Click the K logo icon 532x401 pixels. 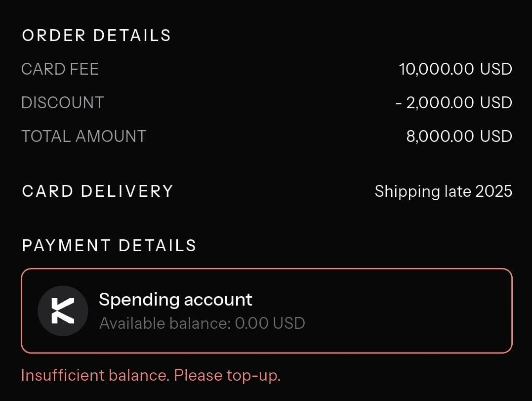pyautogui.click(x=63, y=311)
